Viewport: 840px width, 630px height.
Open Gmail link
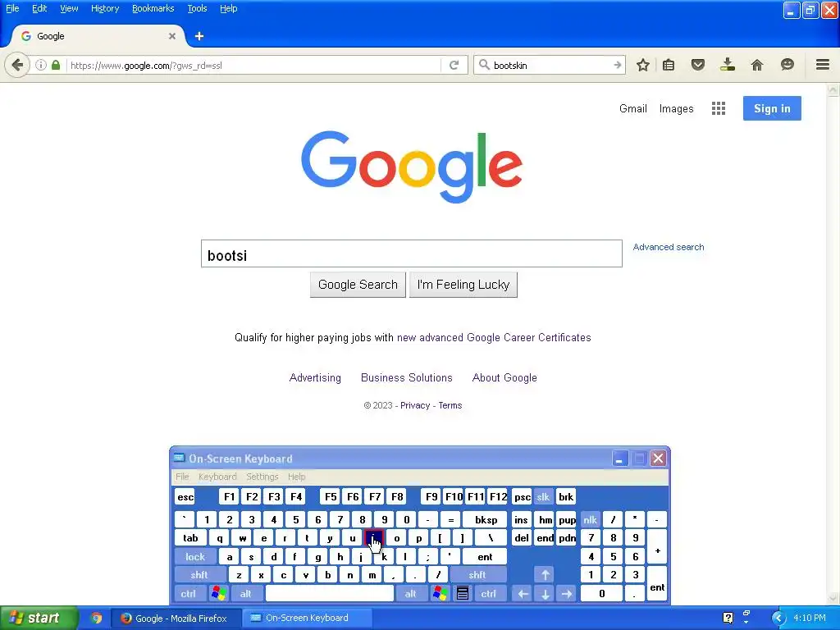click(633, 109)
